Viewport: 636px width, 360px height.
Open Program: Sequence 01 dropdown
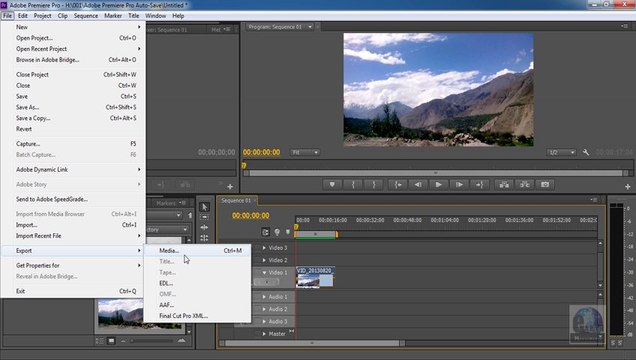coord(310,27)
